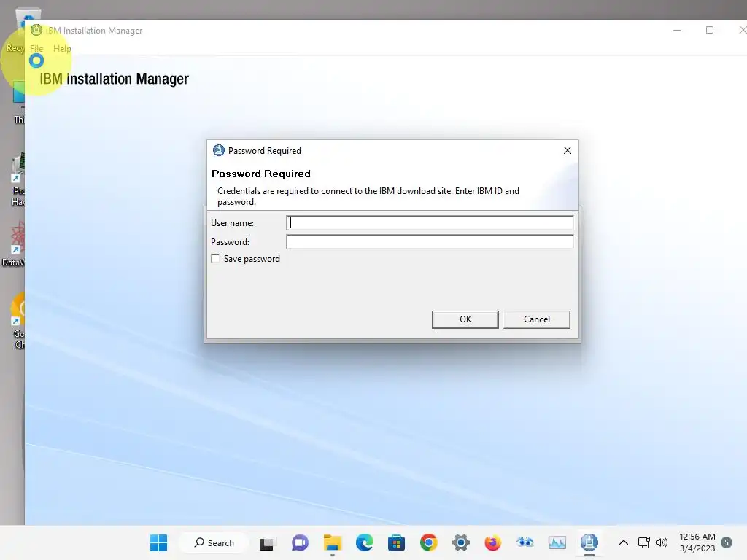Open the Help menu in IBM Installation Manager
747x560 pixels.
coord(62,49)
